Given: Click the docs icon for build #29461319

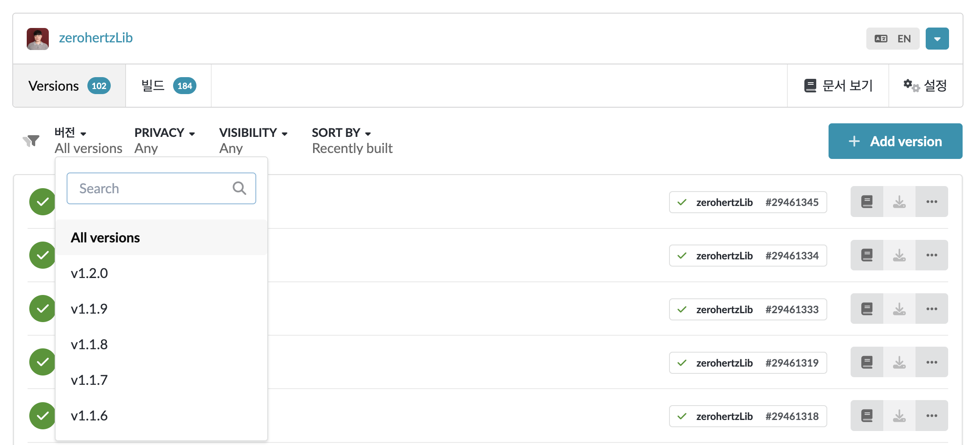Looking at the screenshot, I should click(867, 362).
